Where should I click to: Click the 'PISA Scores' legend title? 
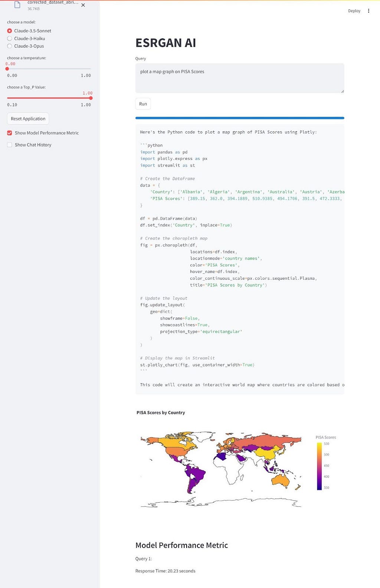tap(326, 437)
